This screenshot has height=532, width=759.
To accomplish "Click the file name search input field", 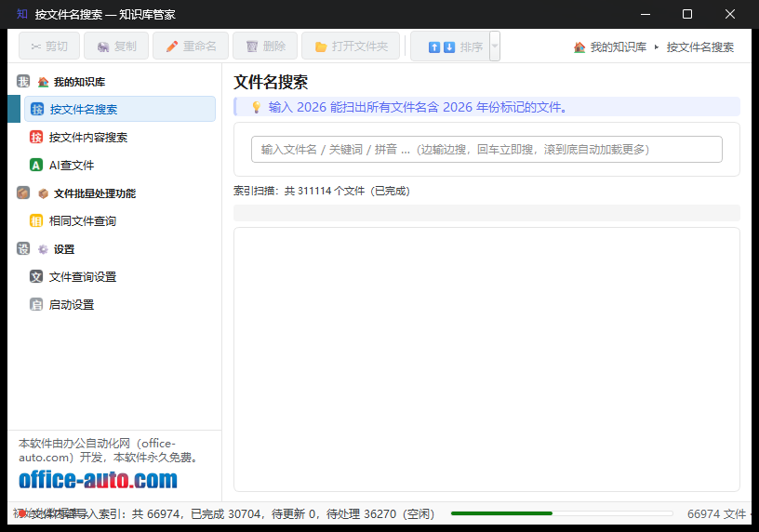I will 486,150.
